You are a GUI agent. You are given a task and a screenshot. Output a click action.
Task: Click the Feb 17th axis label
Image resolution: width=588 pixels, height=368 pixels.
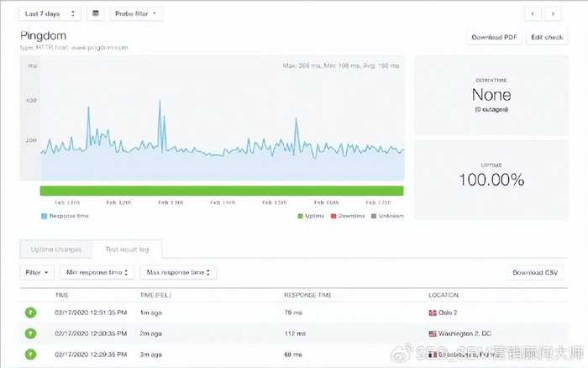point(378,202)
